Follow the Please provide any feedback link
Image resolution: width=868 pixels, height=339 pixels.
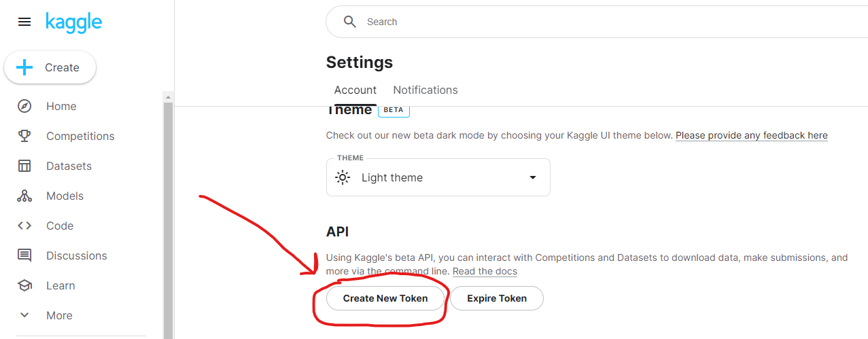(x=751, y=135)
